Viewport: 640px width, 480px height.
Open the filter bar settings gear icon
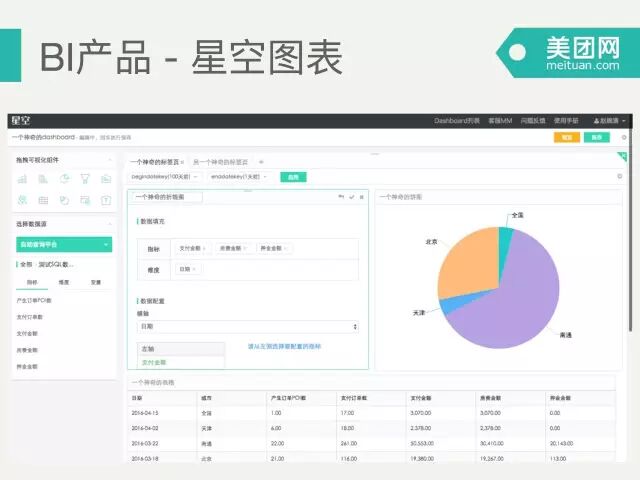(620, 176)
